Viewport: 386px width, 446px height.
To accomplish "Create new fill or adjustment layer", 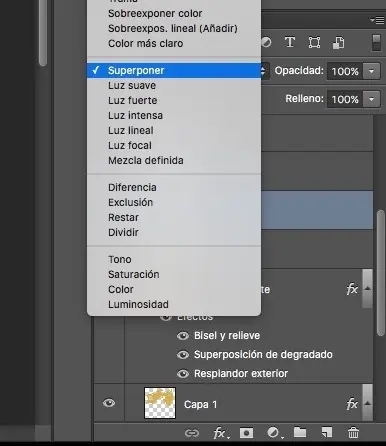I will coord(274,433).
